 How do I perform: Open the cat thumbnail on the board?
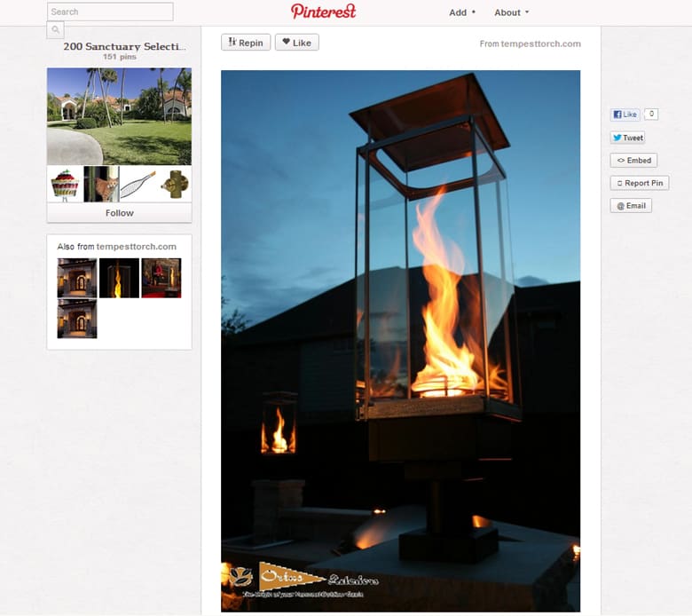point(101,185)
